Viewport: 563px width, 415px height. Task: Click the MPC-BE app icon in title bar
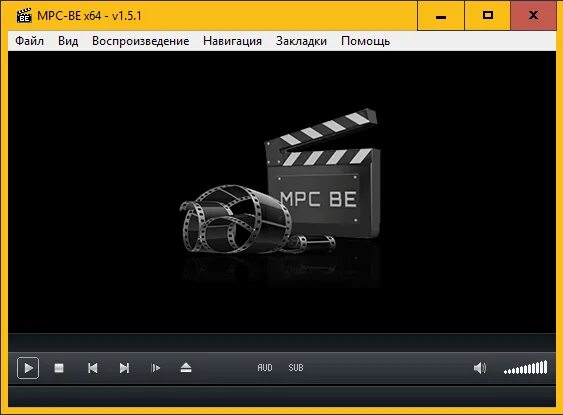(24, 15)
